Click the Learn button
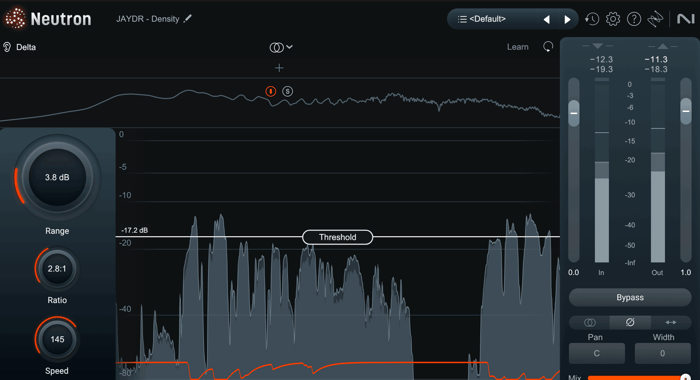Image resolution: width=700 pixels, height=380 pixels. coord(517,47)
